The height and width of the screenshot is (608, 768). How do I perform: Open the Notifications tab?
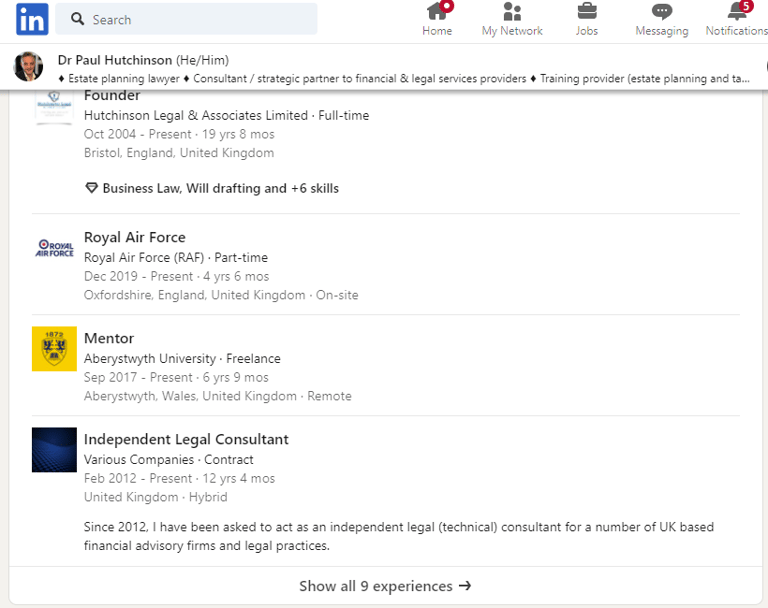click(x=737, y=20)
